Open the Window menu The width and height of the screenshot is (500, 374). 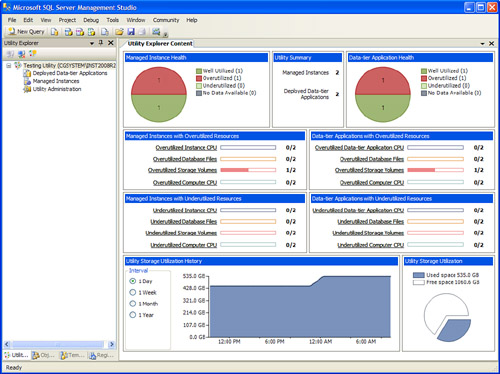point(136,20)
